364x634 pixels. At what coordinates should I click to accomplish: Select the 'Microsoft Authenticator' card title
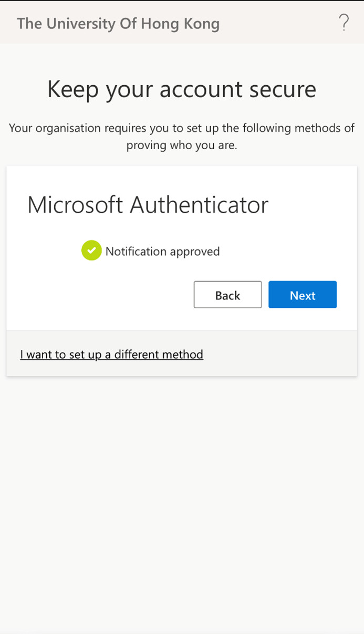148,204
